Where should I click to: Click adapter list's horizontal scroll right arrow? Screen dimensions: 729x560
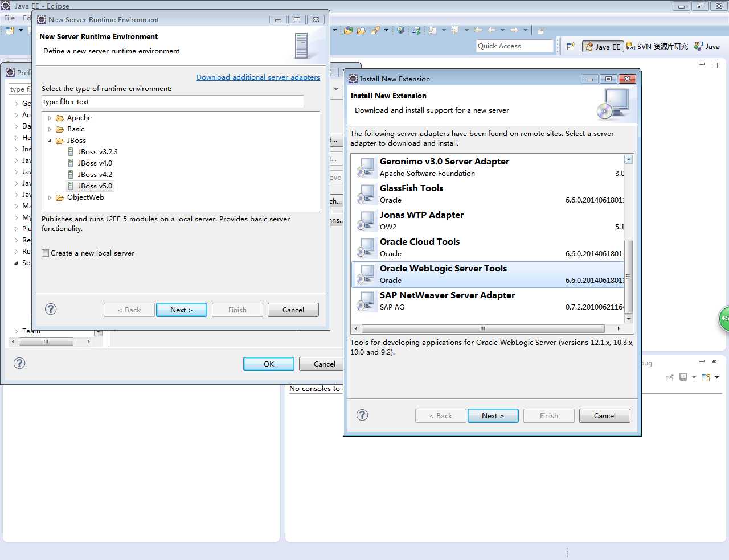click(x=619, y=328)
